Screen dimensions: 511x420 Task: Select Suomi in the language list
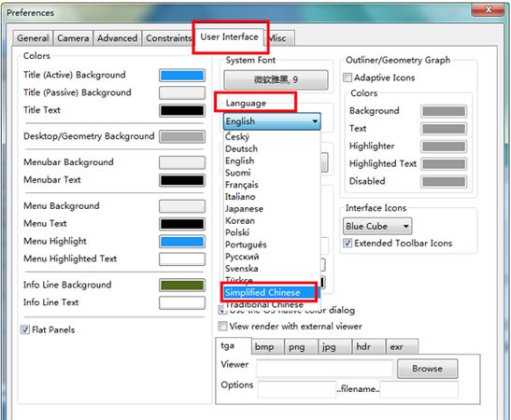[x=272, y=173]
